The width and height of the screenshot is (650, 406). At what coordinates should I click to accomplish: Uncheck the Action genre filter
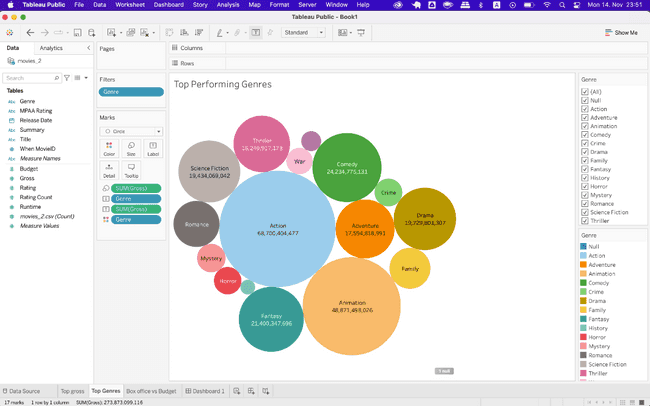coord(585,109)
